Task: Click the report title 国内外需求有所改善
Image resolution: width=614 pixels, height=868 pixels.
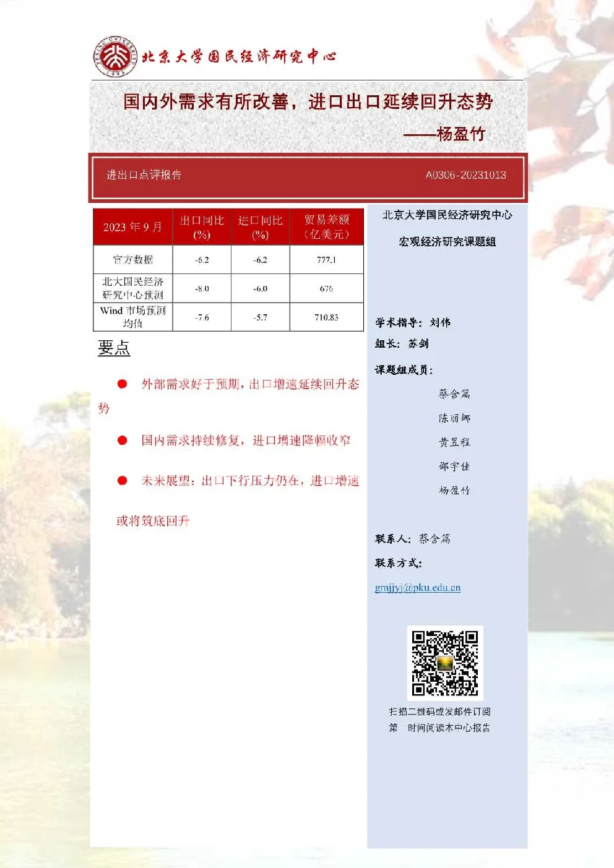Action: tap(206, 101)
